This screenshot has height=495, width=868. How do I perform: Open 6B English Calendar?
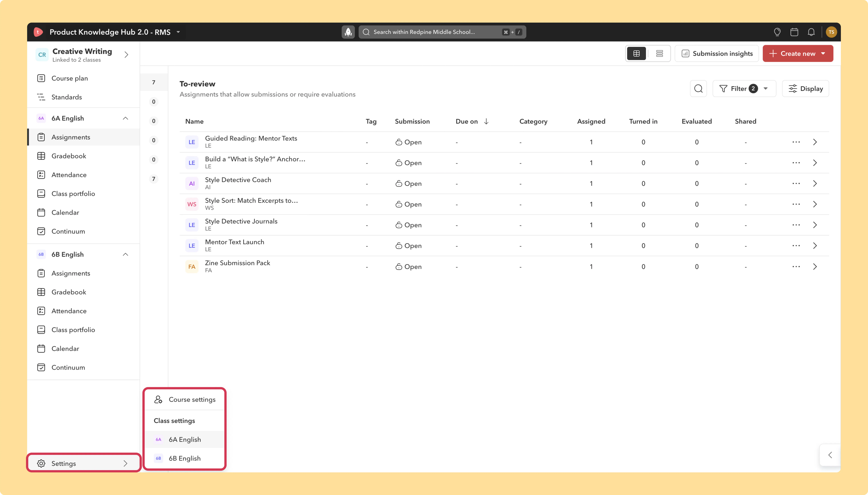[84, 349]
